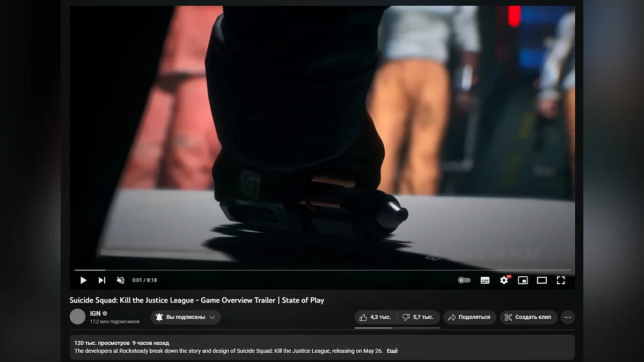Like the video (4,3 тыс.)

coord(376,317)
